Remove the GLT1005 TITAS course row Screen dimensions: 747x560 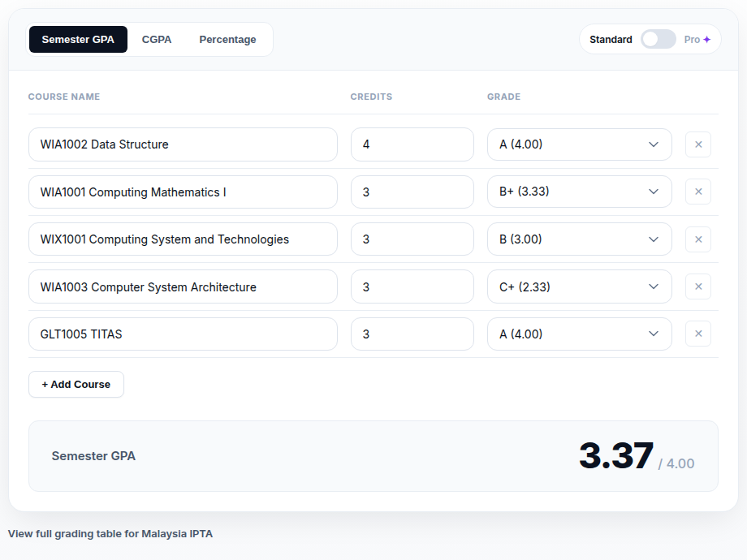click(698, 334)
